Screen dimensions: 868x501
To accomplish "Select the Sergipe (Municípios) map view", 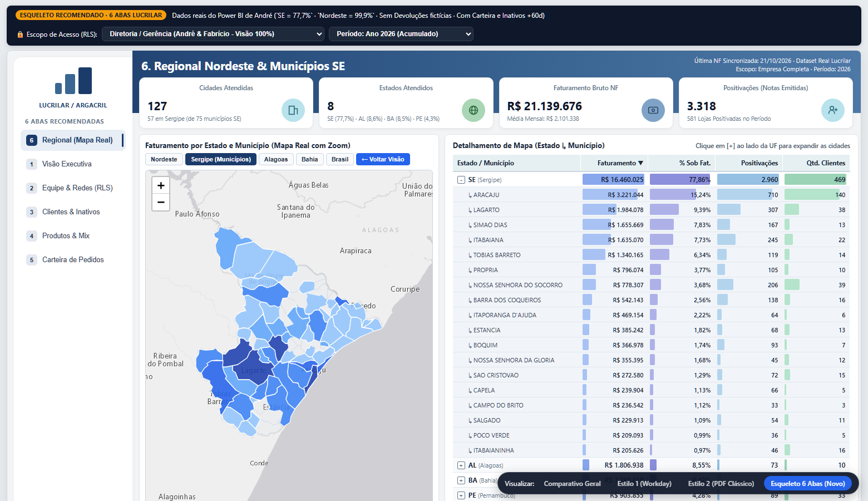I will point(221,159).
